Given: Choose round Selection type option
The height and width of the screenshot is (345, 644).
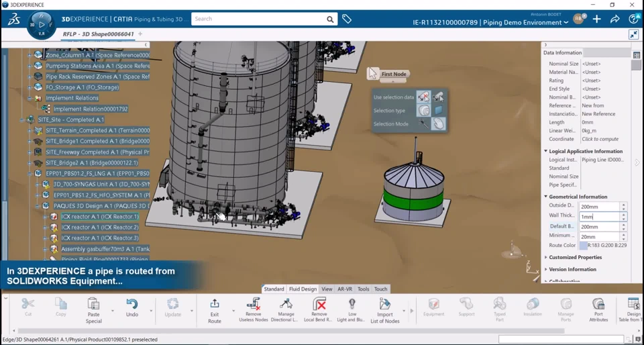Looking at the screenshot, I should tap(424, 111).
